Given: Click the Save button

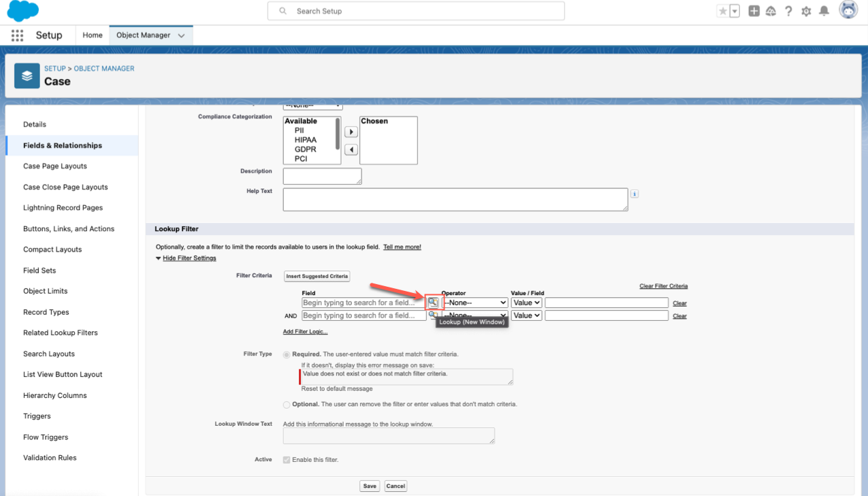Looking at the screenshot, I should click(370, 486).
